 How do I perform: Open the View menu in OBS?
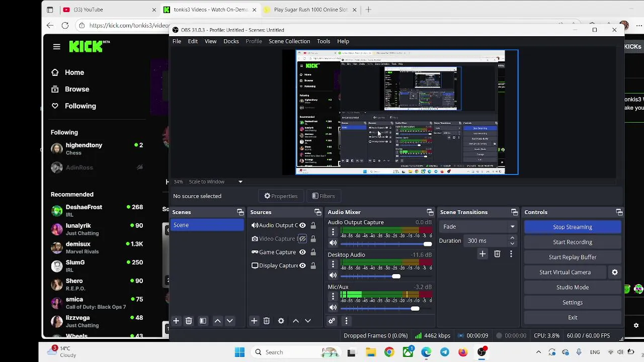coord(210,41)
